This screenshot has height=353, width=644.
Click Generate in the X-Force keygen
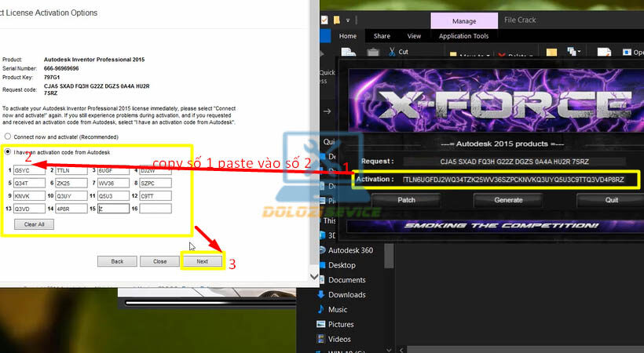508,200
